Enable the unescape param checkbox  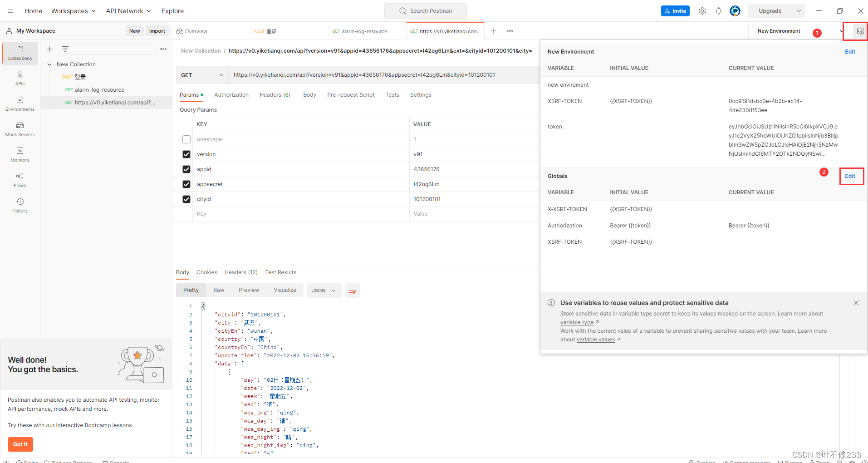click(186, 139)
